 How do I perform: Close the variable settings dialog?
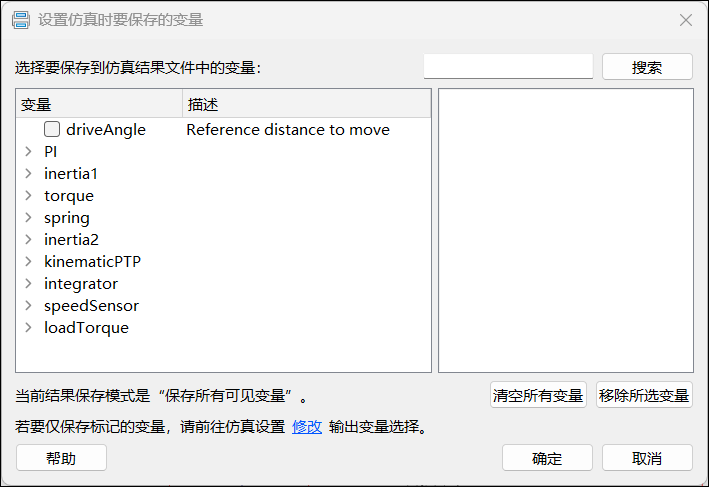click(686, 20)
